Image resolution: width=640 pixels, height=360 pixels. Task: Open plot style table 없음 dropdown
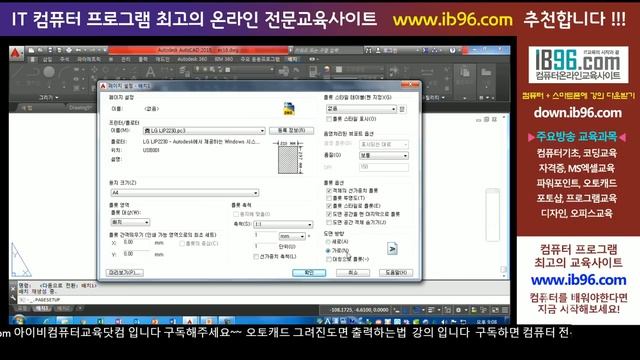pyautogui.click(x=361, y=109)
